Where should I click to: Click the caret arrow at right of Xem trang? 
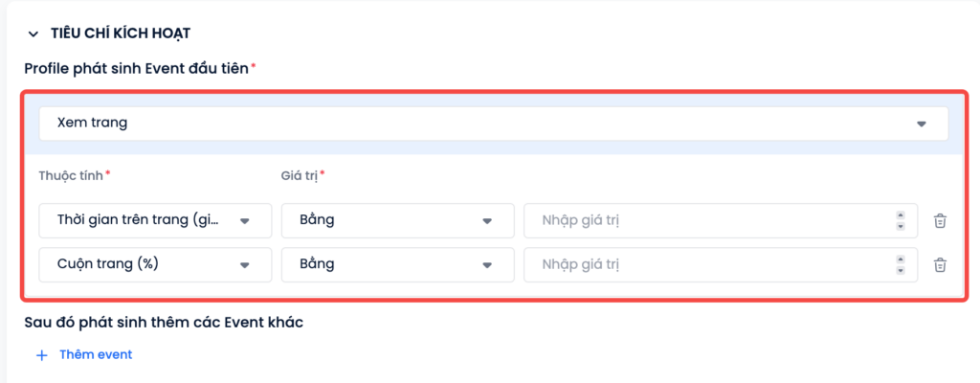coord(922,124)
